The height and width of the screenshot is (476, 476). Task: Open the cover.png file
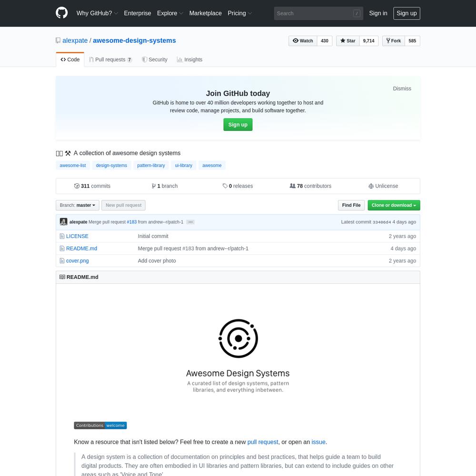(78, 261)
